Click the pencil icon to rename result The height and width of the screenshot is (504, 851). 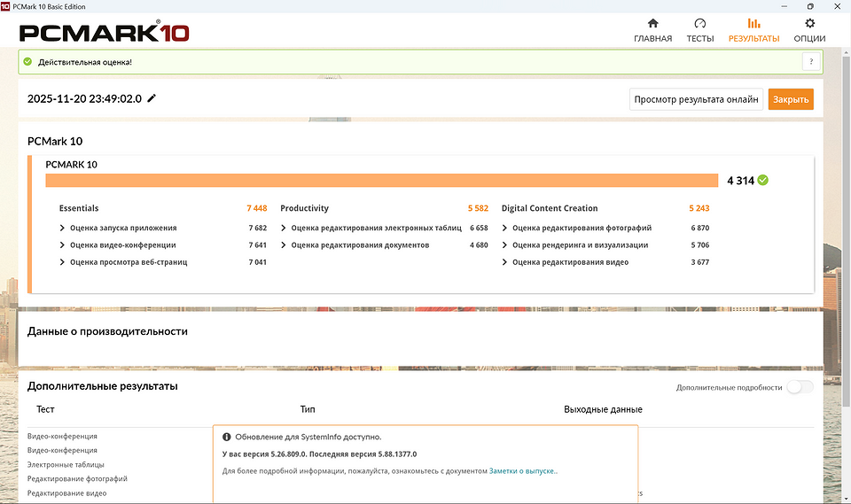coord(152,98)
